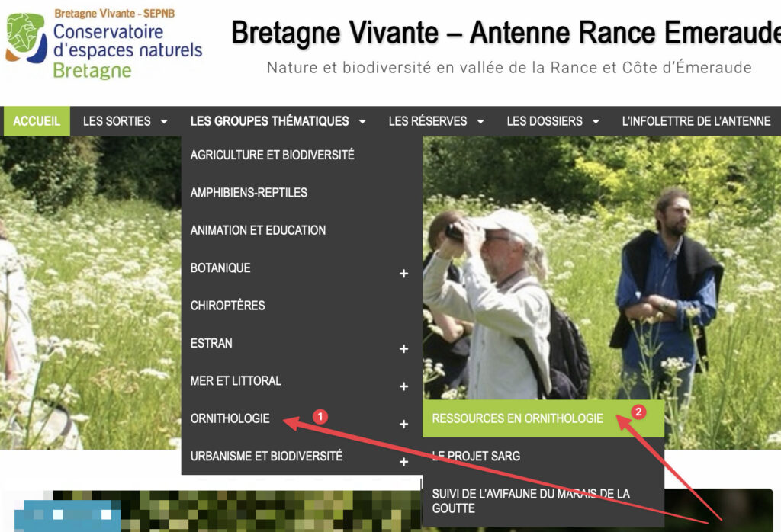Image resolution: width=781 pixels, height=532 pixels.
Task: Expand the plus icon beside Mer et Littoral
Action: coord(404,386)
